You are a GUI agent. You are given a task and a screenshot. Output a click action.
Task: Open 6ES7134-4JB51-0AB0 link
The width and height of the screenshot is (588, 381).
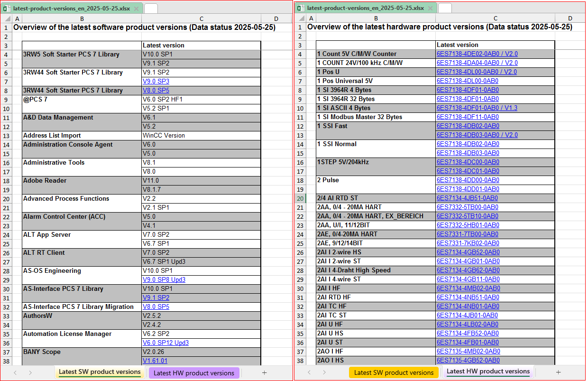[x=467, y=198]
